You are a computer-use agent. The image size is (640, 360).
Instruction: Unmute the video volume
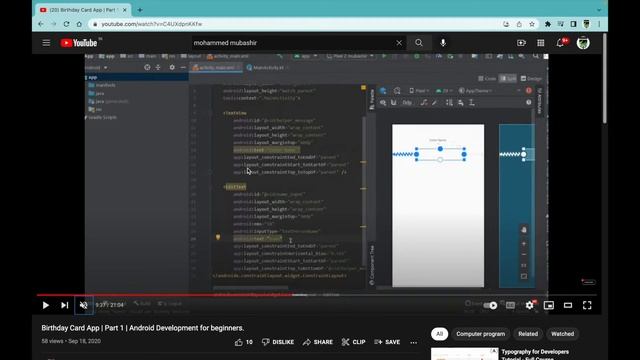pos(84,305)
